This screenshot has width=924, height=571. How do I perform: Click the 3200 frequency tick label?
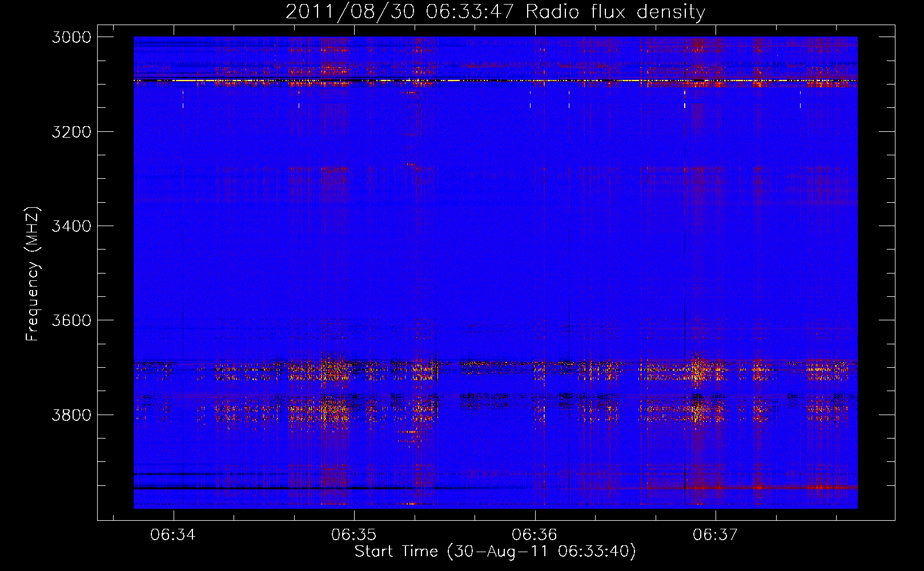(71, 132)
